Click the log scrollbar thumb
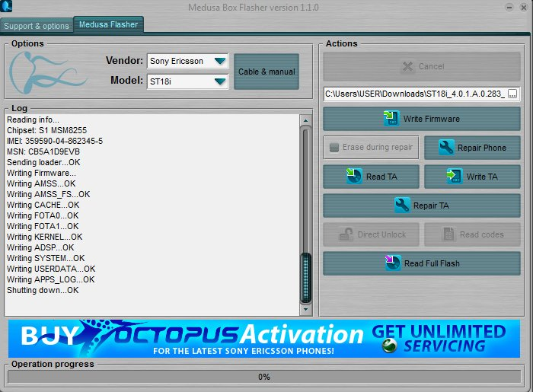This screenshot has width=533, height=392. [x=305, y=277]
